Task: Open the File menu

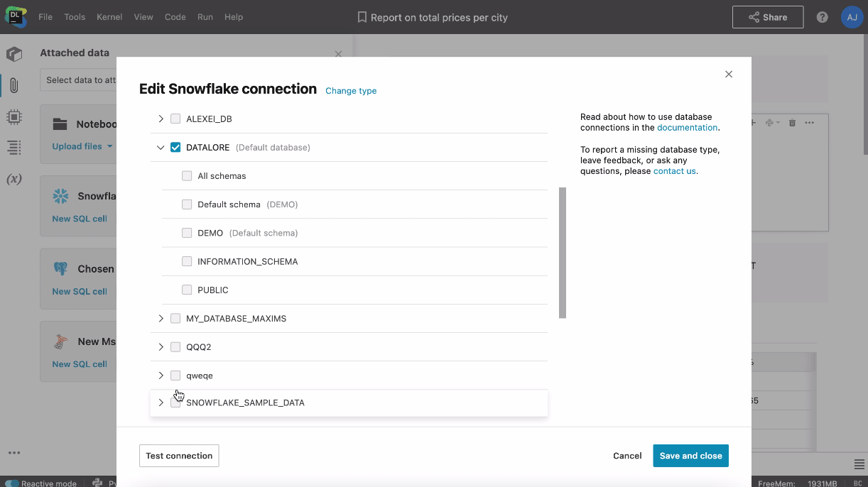Action: coord(45,17)
